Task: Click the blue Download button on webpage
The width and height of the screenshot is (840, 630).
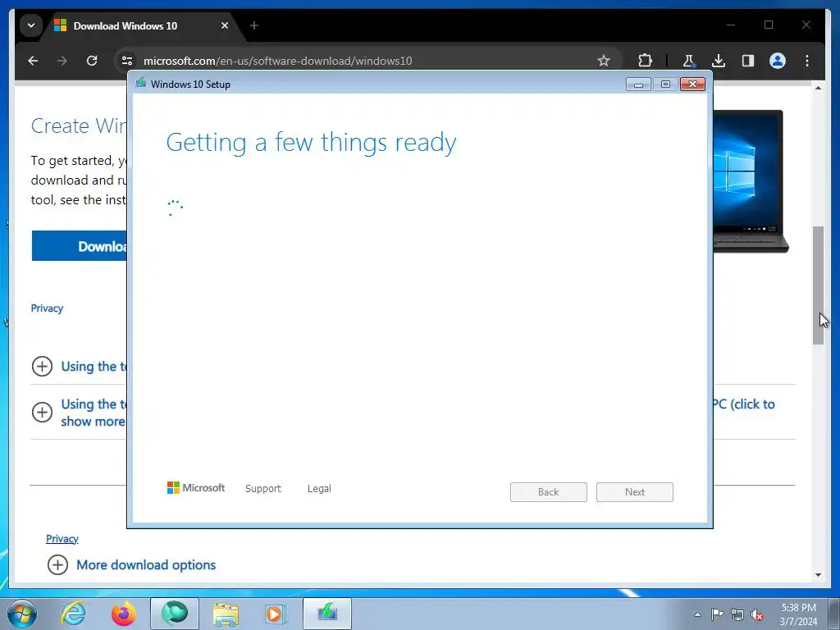Action: click(x=80, y=246)
